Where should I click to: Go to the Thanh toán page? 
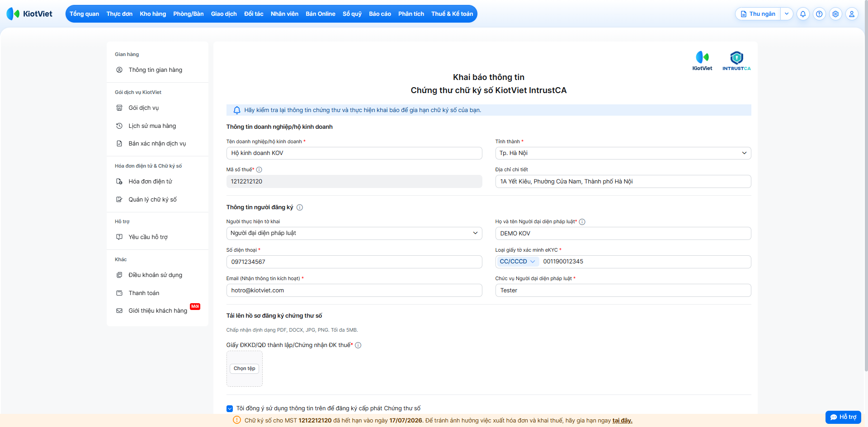tap(144, 293)
